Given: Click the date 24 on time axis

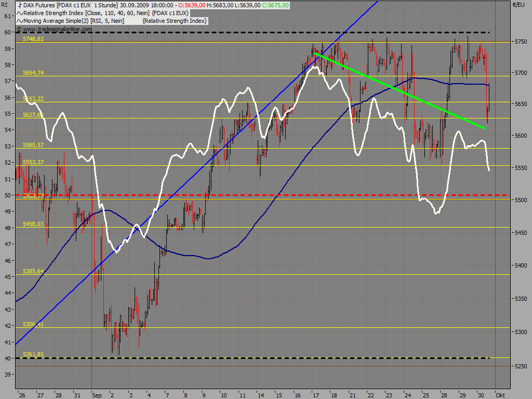Looking at the screenshot, I should [x=408, y=395].
